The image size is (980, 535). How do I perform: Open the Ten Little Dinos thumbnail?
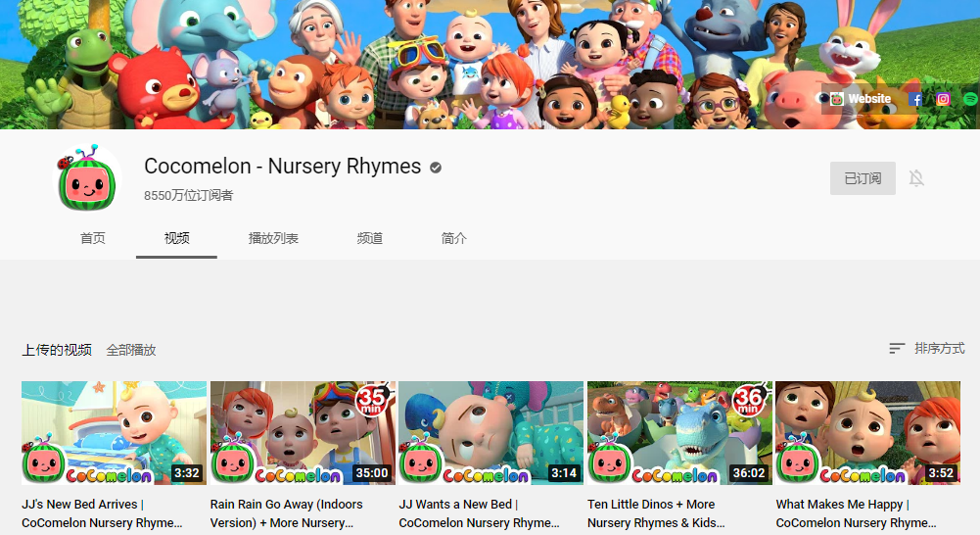680,433
